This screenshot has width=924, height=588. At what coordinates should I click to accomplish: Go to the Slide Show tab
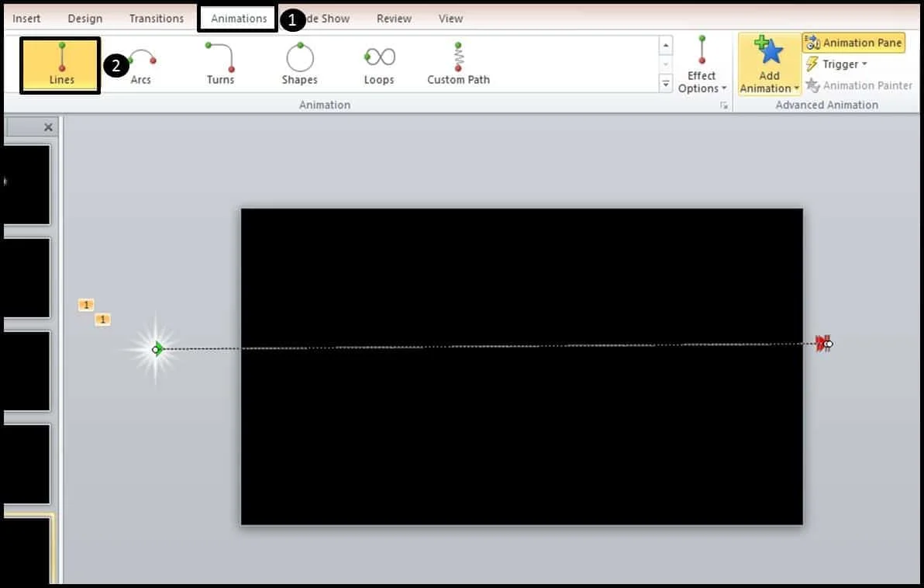(328, 19)
